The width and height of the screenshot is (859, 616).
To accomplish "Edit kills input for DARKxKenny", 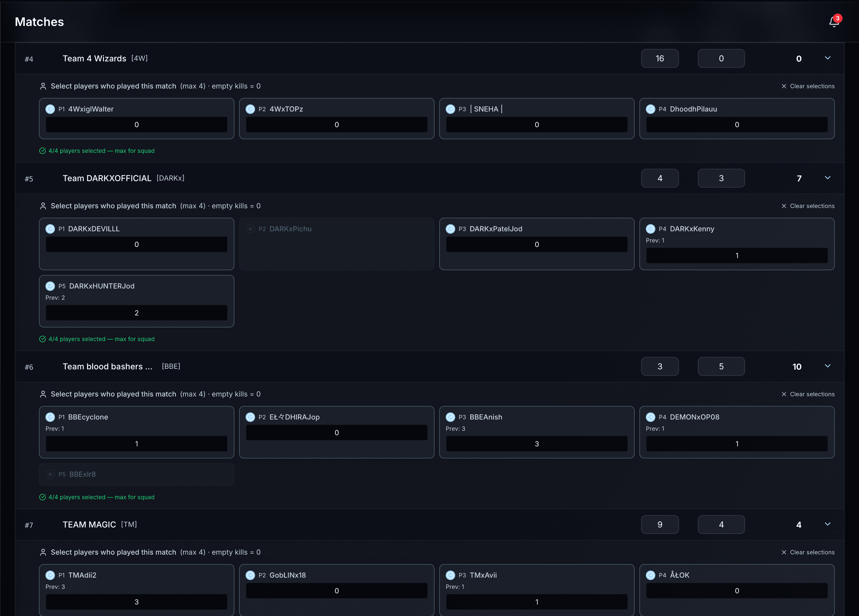I will tap(737, 255).
